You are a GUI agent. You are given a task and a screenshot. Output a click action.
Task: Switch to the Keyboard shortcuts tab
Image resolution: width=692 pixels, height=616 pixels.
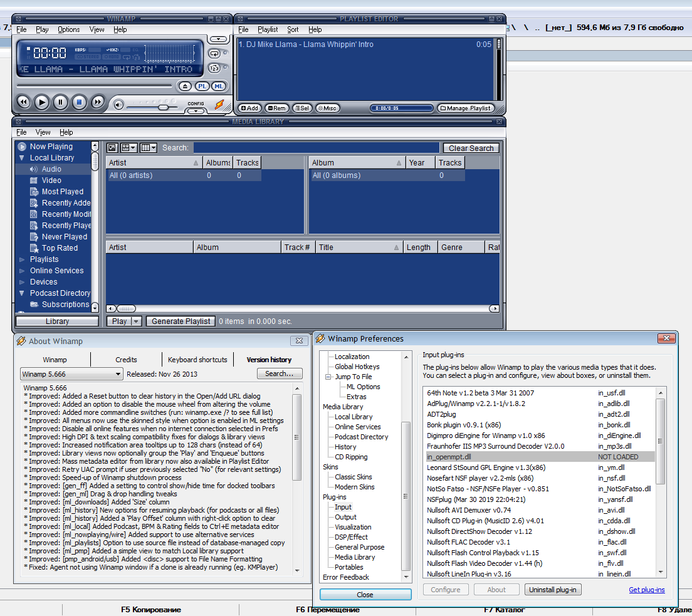click(x=197, y=360)
